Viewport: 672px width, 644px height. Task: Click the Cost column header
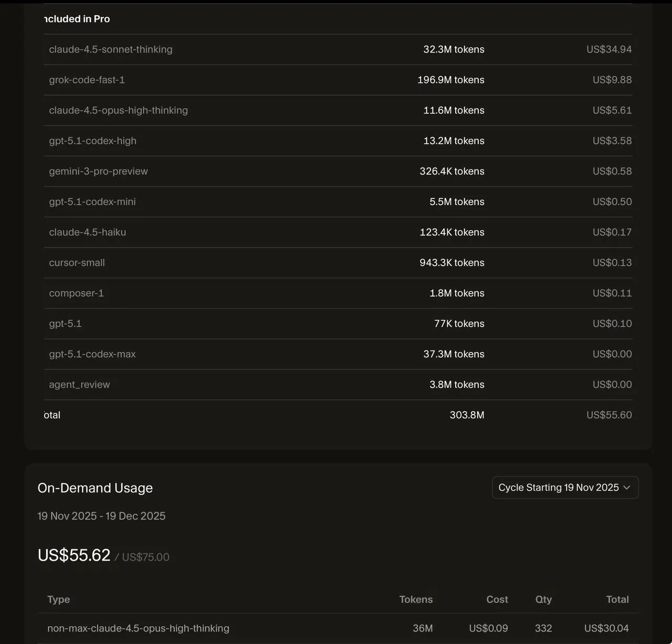click(497, 599)
